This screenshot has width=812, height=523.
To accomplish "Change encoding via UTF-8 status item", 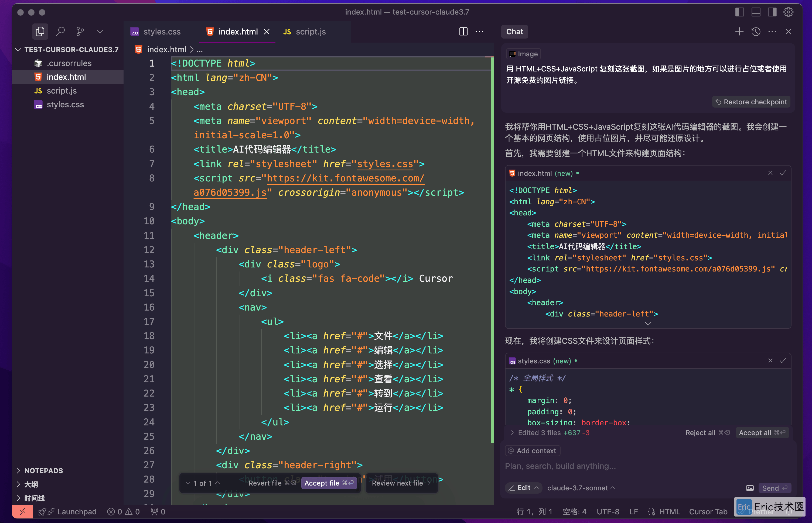I will pyautogui.click(x=608, y=512).
